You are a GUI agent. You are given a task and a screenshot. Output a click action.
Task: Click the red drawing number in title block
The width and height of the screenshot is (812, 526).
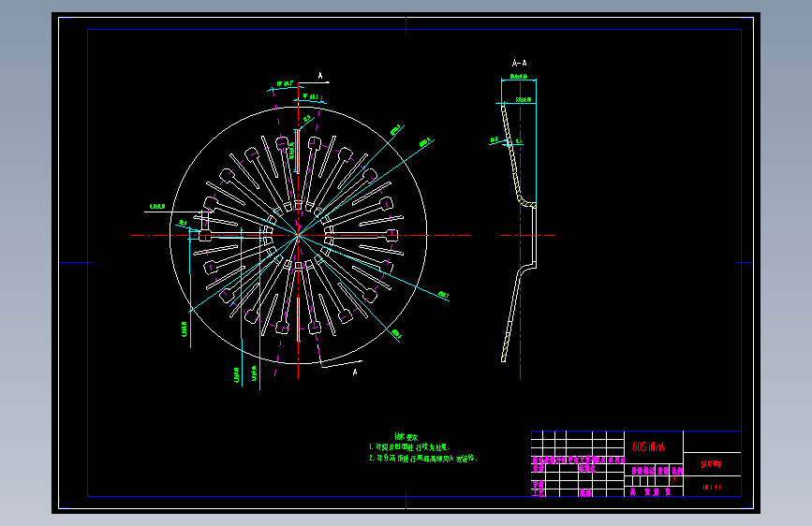pyautogui.click(x=712, y=488)
